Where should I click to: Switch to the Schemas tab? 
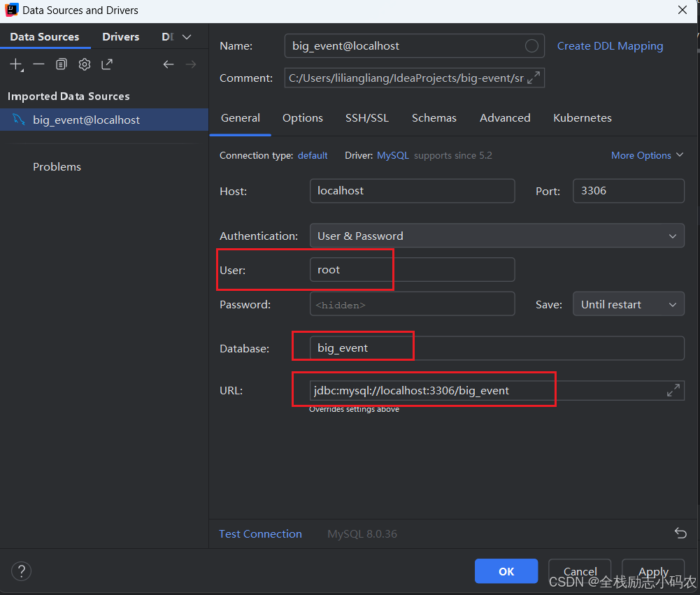[x=434, y=117]
